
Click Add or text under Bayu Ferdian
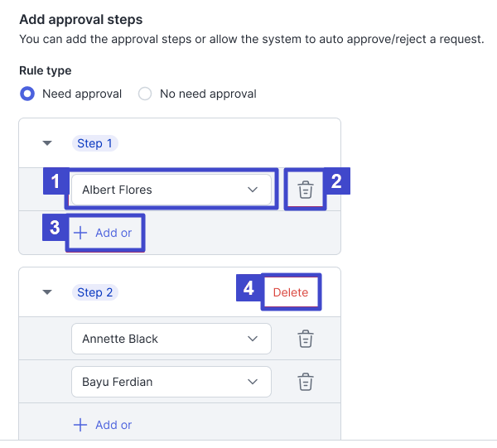(x=113, y=425)
